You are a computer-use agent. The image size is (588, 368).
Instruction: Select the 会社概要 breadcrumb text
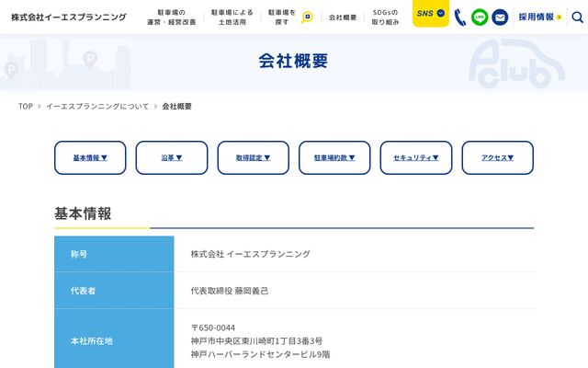176,107
